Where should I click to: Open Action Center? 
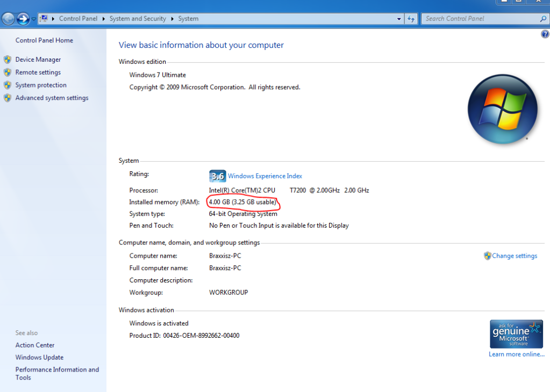(x=35, y=345)
